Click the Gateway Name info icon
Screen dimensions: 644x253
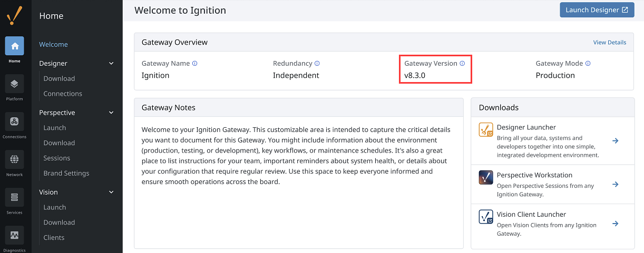click(194, 63)
